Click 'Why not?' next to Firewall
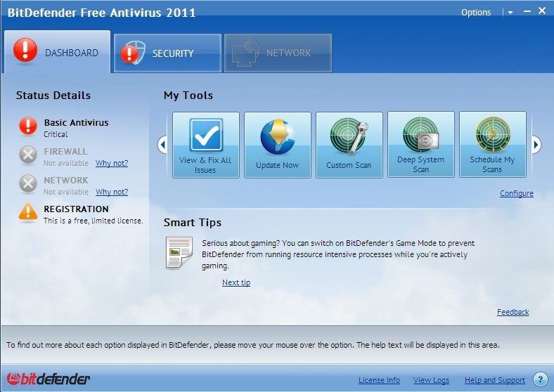554x392 pixels. pyautogui.click(x=112, y=163)
